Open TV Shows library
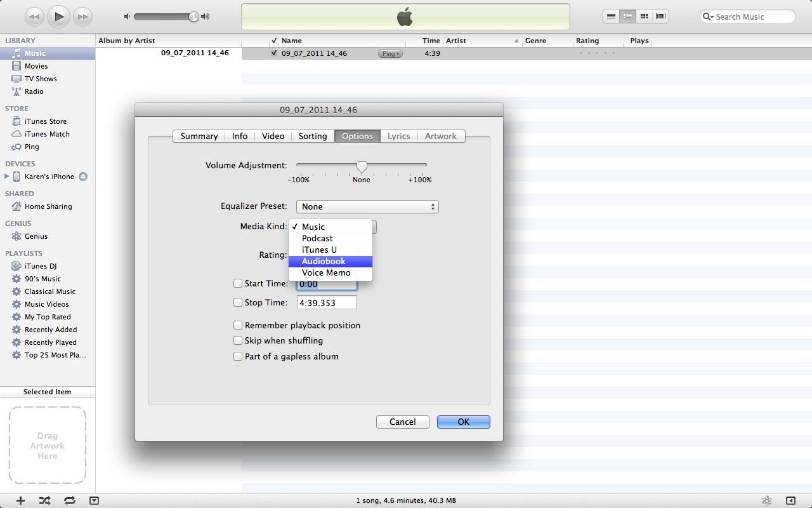This screenshot has width=812, height=508. pyautogui.click(x=48, y=79)
